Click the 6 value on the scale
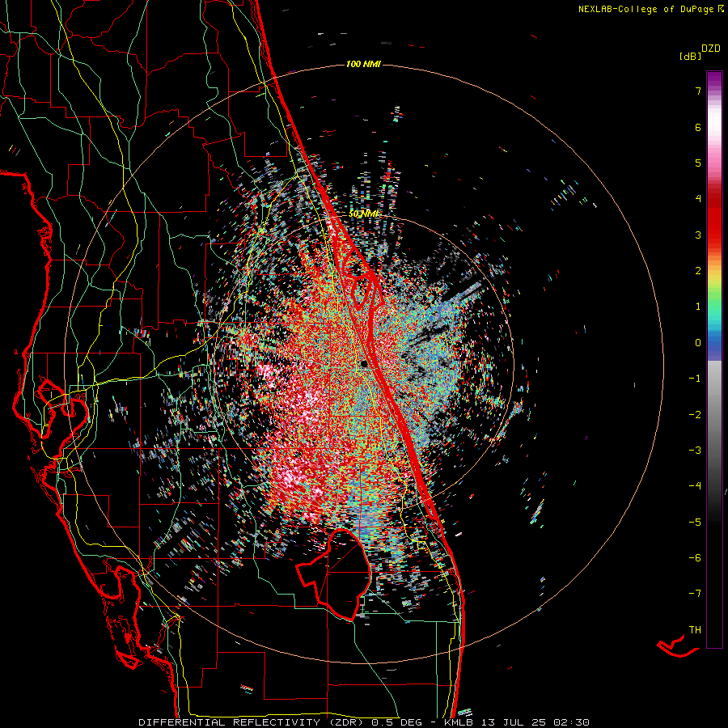The image size is (728, 728). point(698,127)
